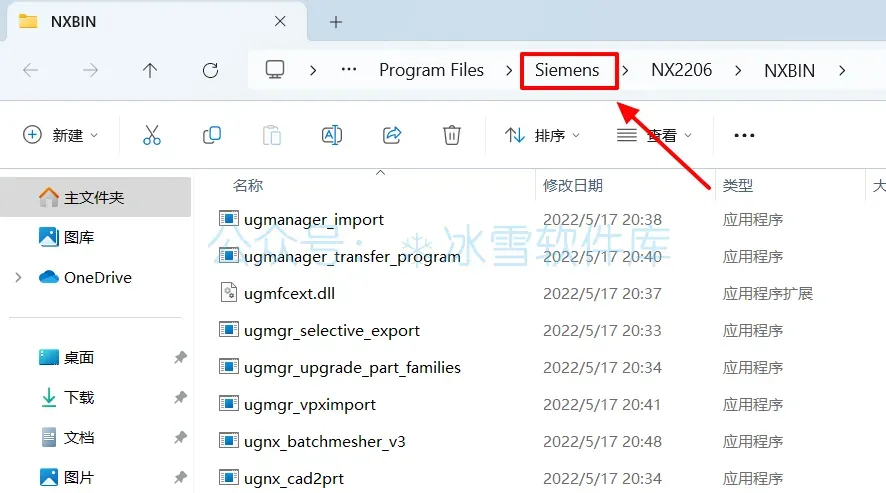The image size is (886, 493).
Task: Click the Cut scissors icon
Action: click(151, 135)
